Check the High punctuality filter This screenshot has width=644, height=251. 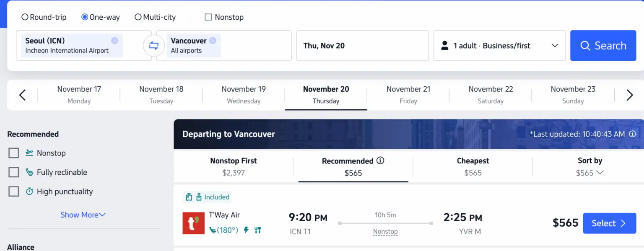14,191
